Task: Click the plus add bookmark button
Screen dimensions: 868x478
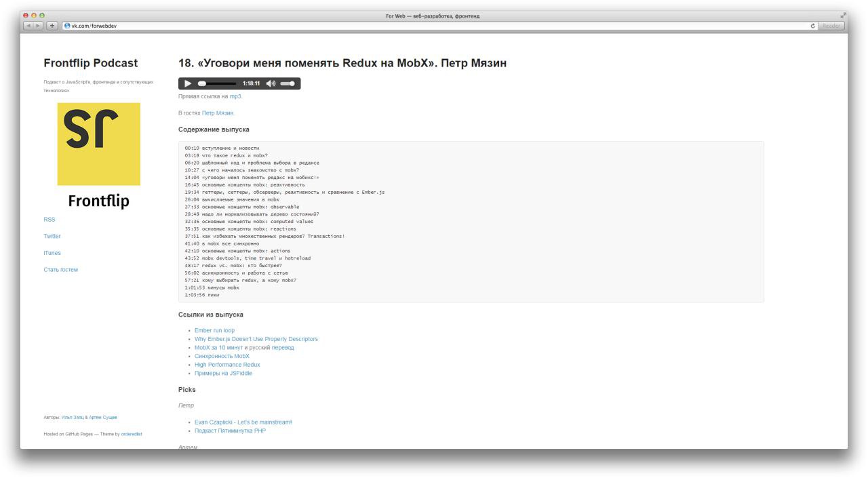Action: click(x=52, y=26)
